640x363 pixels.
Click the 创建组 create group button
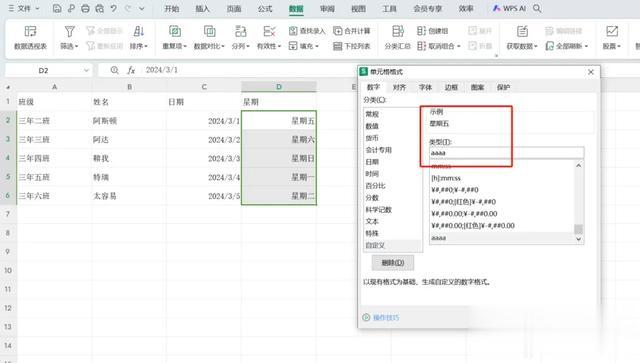[433, 31]
